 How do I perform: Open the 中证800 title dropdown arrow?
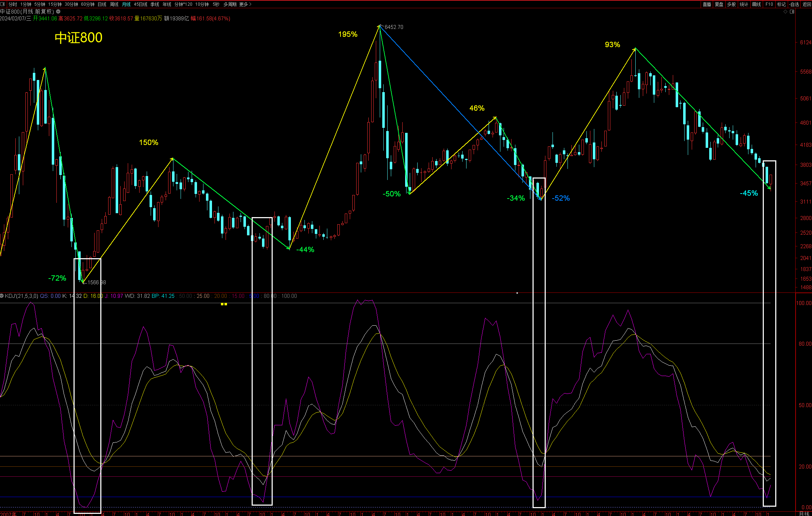(x=58, y=11)
